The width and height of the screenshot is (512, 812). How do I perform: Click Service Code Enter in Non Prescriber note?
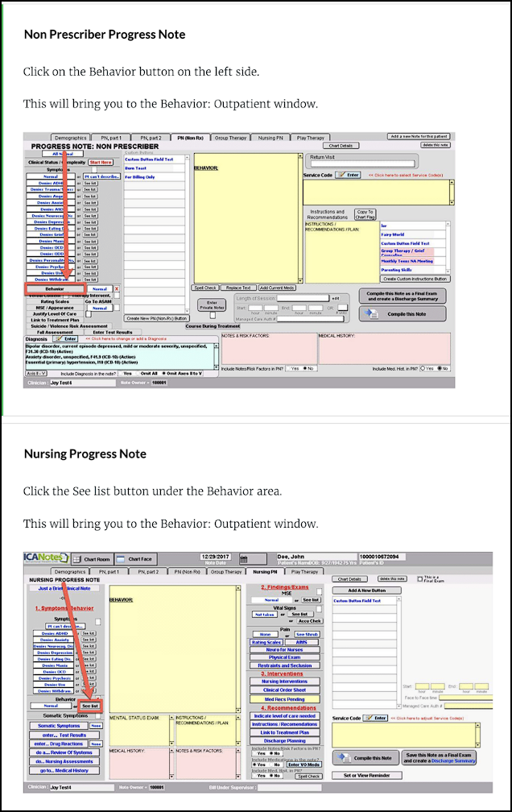(349, 175)
